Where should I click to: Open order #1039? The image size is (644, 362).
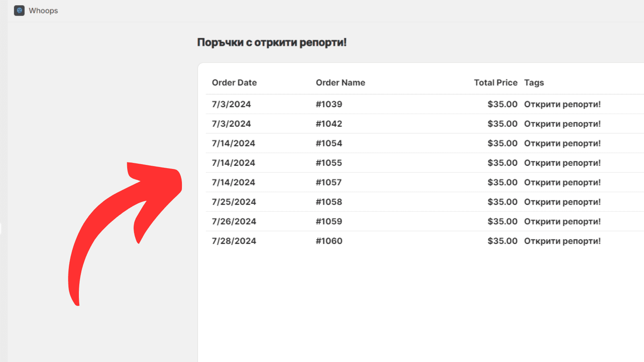tap(329, 104)
